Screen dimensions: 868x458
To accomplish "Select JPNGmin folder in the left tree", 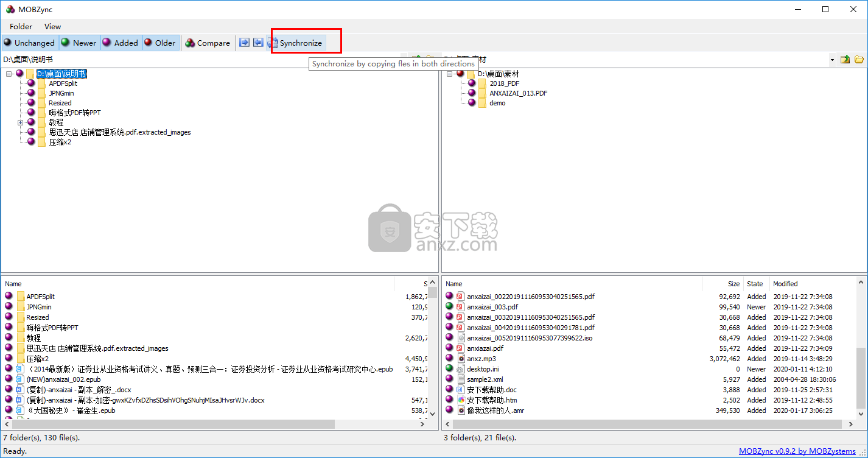I will point(61,93).
